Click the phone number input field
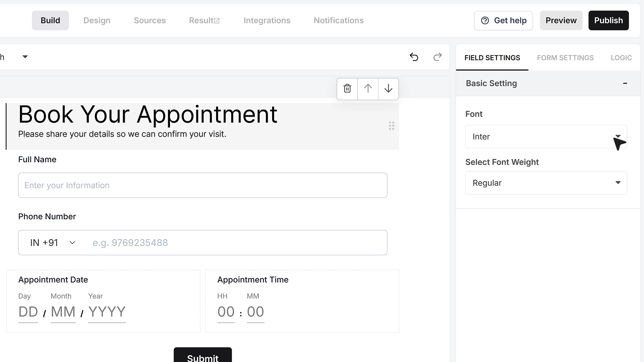The image size is (644, 362). click(x=236, y=243)
